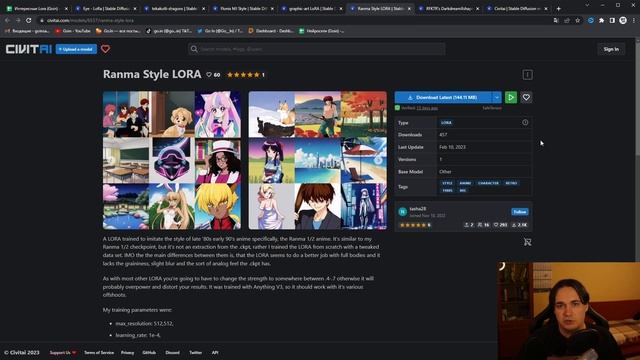
Task: Switch to the graphic-art LoRA tab
Action: (311, 8)
